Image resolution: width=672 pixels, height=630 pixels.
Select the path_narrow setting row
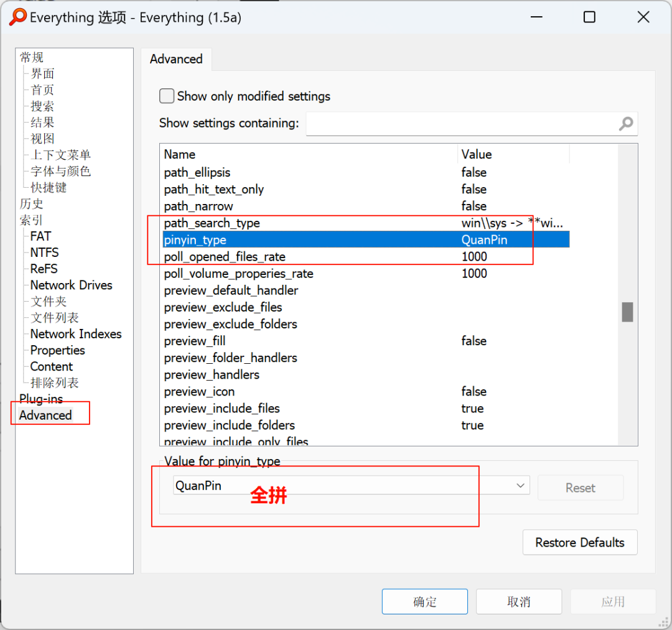(366, 206)
